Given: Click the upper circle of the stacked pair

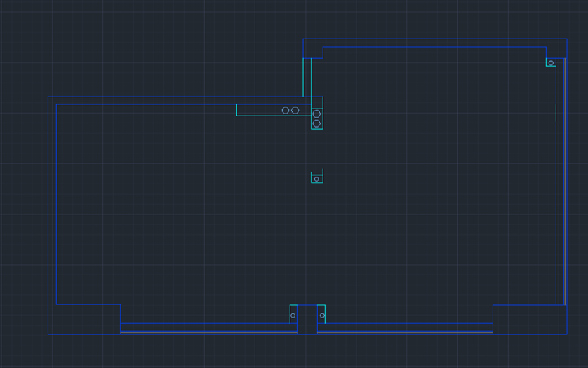Looking at the screenshot, I should click(x=316, y=114).
